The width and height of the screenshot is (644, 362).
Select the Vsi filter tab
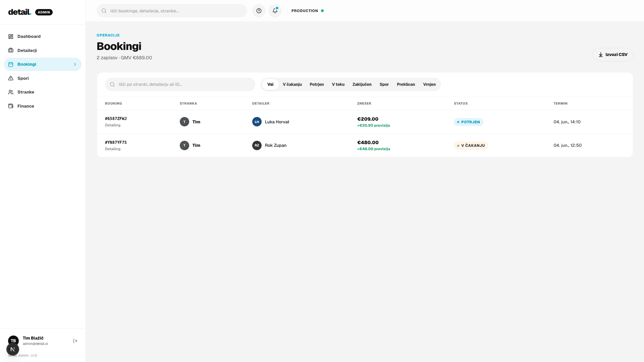[270, 84]
